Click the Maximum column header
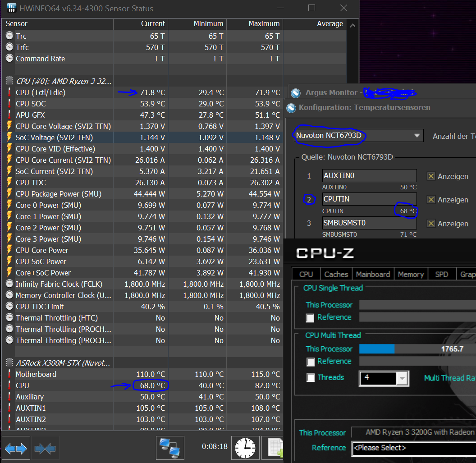The height and width of the screenshot is (463, 476). 255,24
